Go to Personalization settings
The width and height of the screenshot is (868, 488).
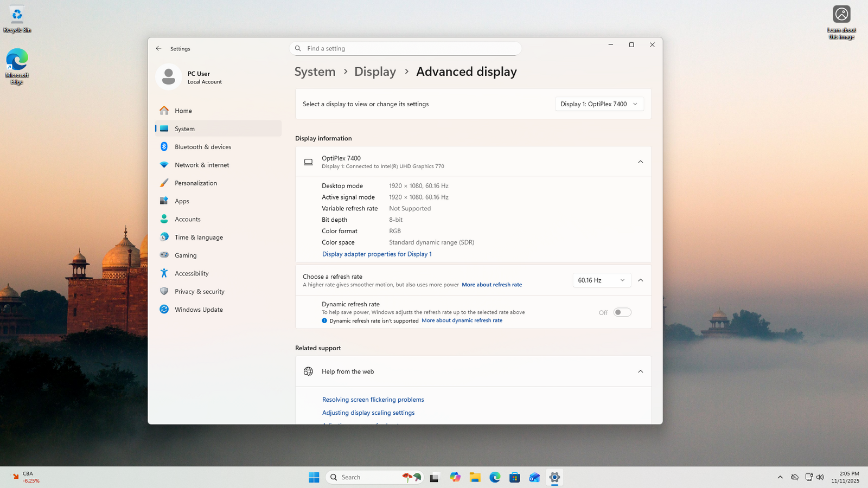[195, 183]
